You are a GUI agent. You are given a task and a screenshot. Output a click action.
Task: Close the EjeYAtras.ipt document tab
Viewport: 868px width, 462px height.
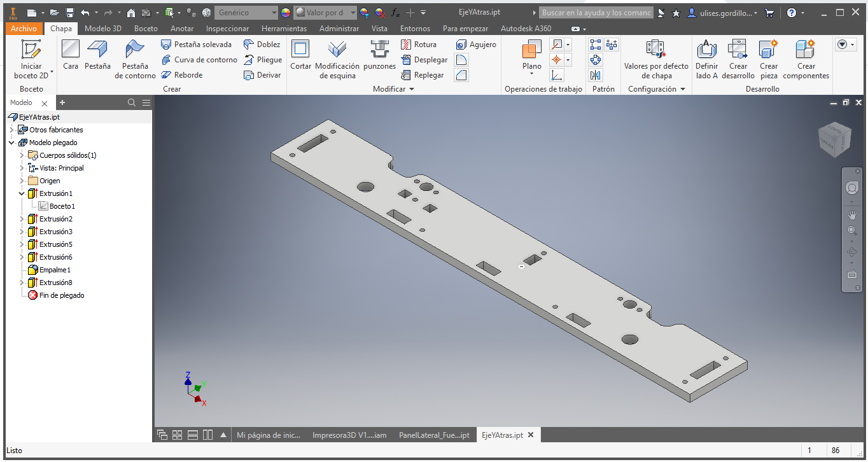point(531,435)
